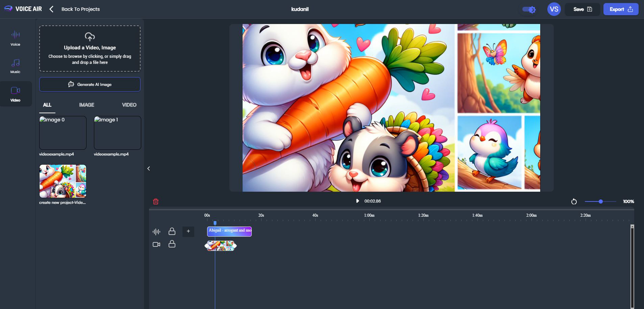Click the video track camera icon
Screen dimensions: 644x309
pyautogui.click(x=156, y=244)
